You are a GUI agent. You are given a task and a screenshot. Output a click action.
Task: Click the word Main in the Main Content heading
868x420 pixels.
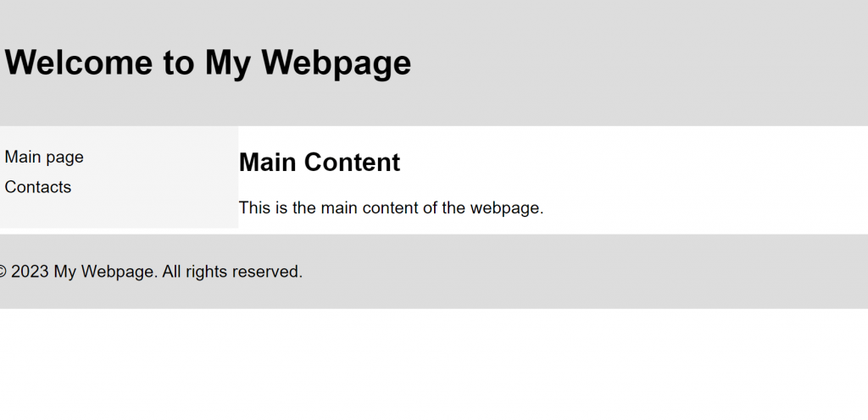(x=269, y=162)
